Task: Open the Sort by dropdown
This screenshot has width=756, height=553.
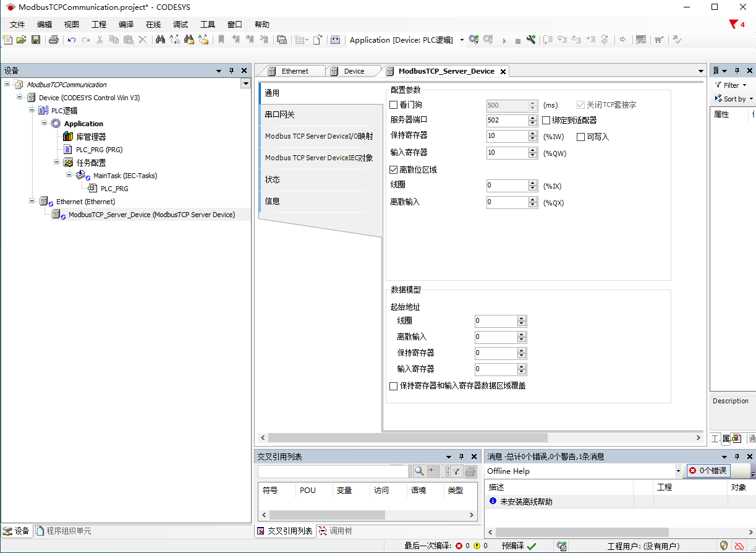Action: click(x=751, y=99)
